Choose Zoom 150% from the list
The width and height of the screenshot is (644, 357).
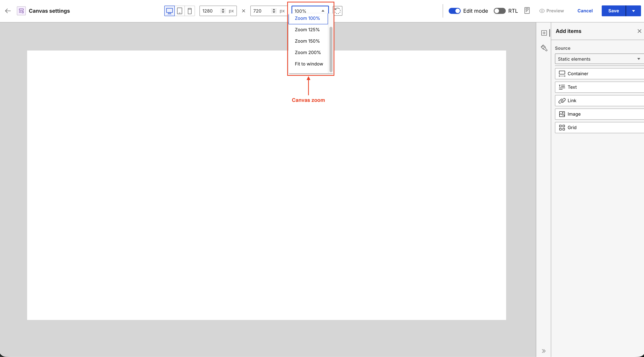tap(308, 41)
